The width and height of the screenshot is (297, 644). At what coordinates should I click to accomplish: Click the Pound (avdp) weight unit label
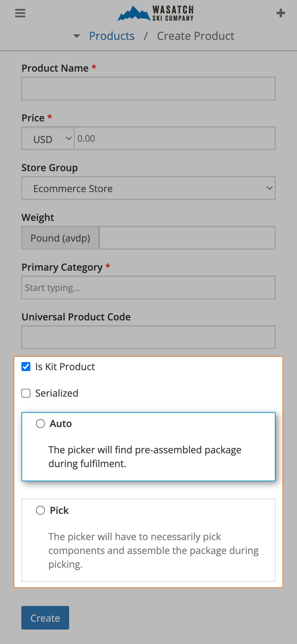[60, 238]
